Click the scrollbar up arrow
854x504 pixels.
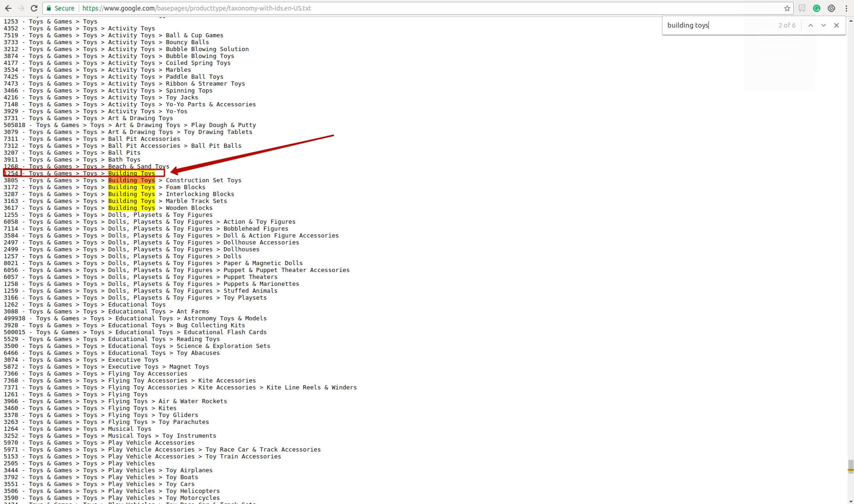coord(850,21)
